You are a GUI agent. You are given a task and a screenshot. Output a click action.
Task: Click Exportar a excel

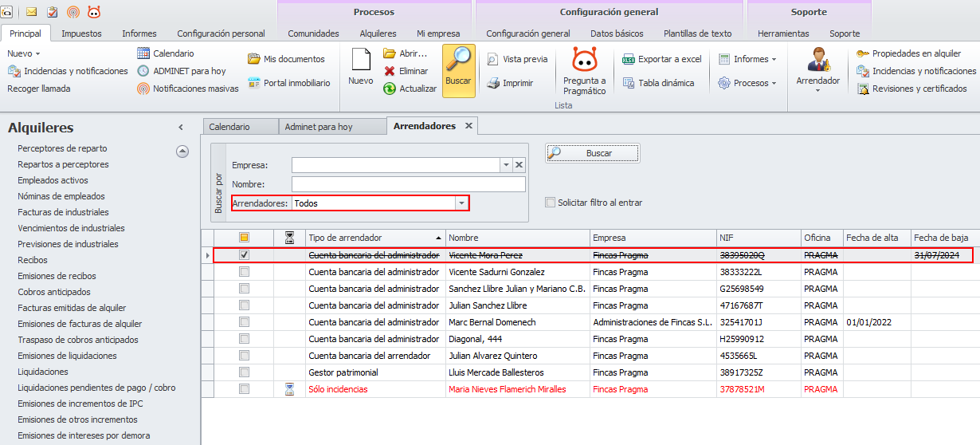[661, 59]
